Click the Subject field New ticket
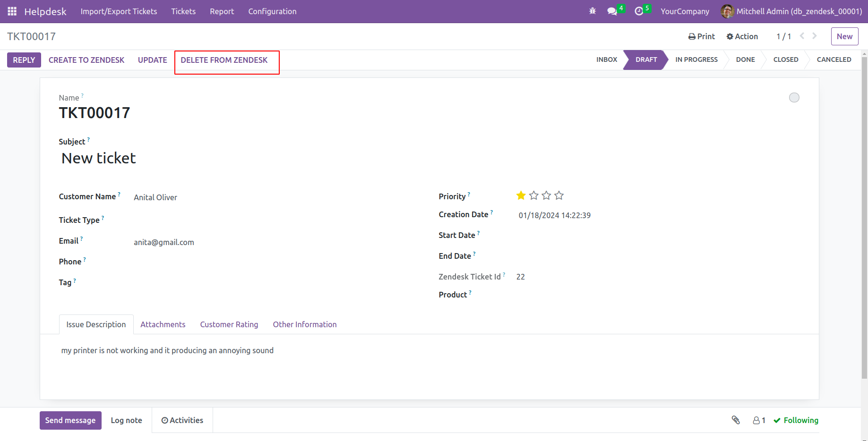 coord(98,158)
